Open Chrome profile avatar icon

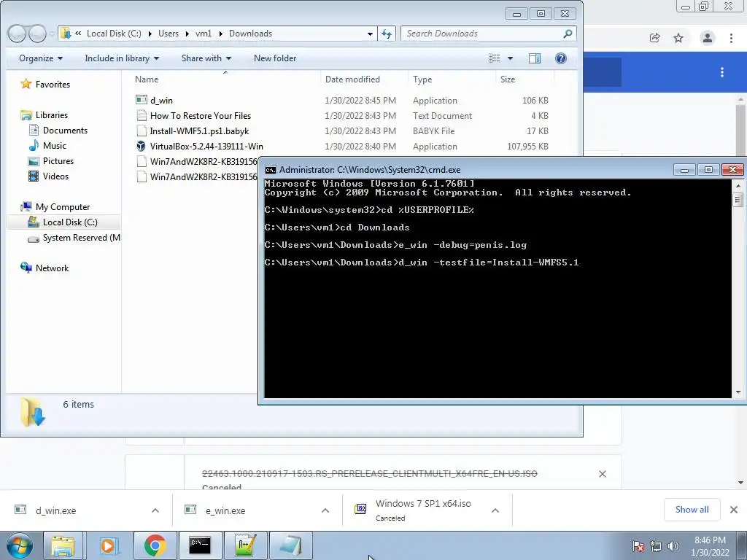(x=708, y=38)
